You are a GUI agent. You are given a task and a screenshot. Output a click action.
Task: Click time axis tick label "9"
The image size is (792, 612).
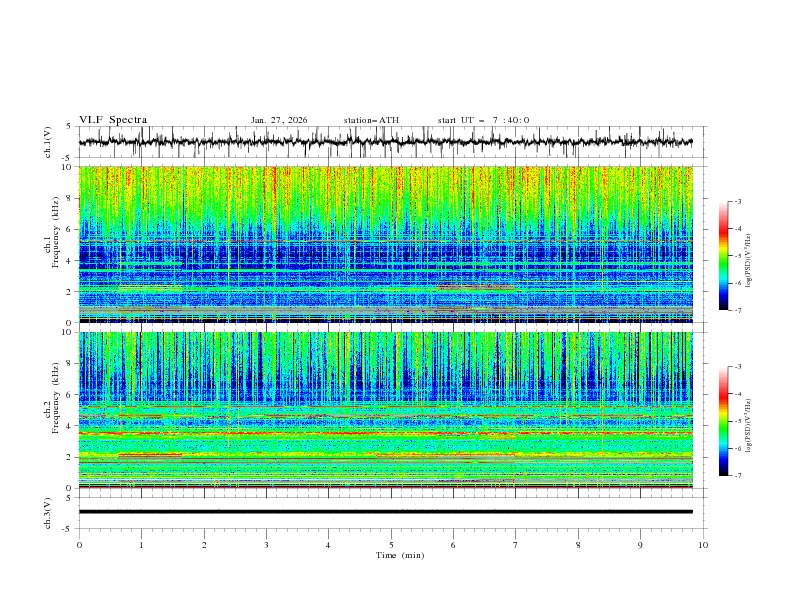[640, 545]
